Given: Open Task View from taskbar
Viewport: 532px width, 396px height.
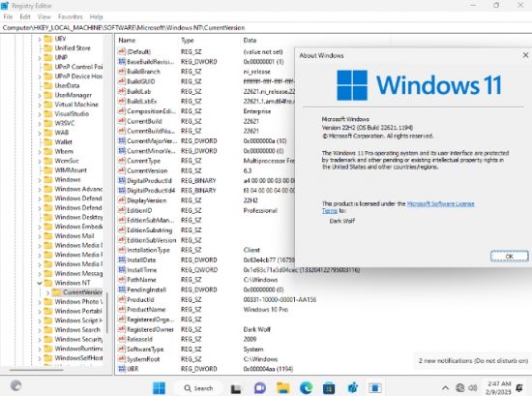Looking at the screenshot, I should 236,388.
